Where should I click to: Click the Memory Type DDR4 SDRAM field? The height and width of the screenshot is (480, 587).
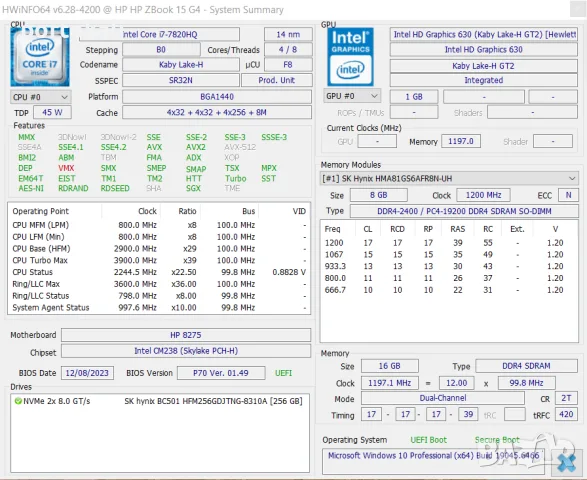tap(526, 366)
